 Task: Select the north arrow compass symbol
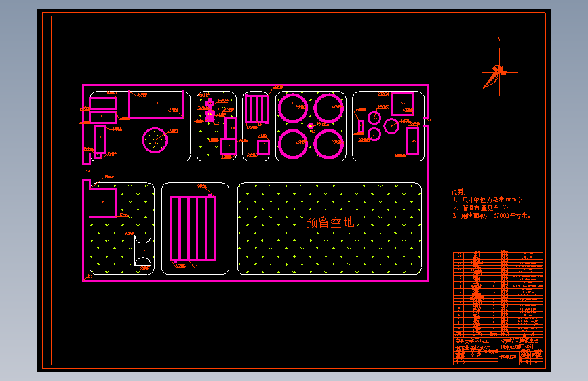499,73
